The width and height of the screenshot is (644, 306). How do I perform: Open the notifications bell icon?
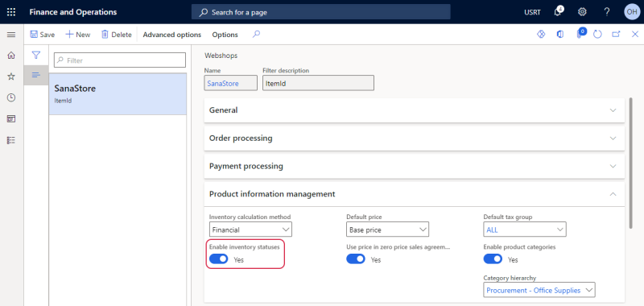(x=558, y=12)
